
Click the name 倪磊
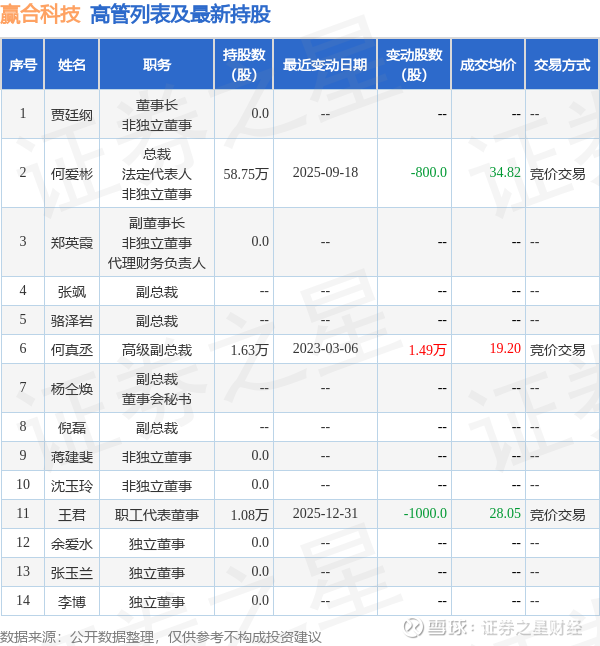click(x=72, y=428)
